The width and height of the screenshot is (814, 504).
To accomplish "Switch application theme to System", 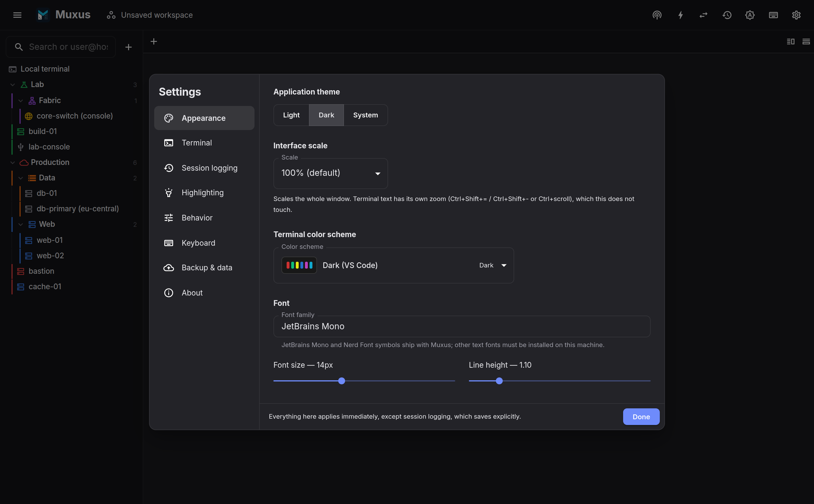I will (366, 115).
